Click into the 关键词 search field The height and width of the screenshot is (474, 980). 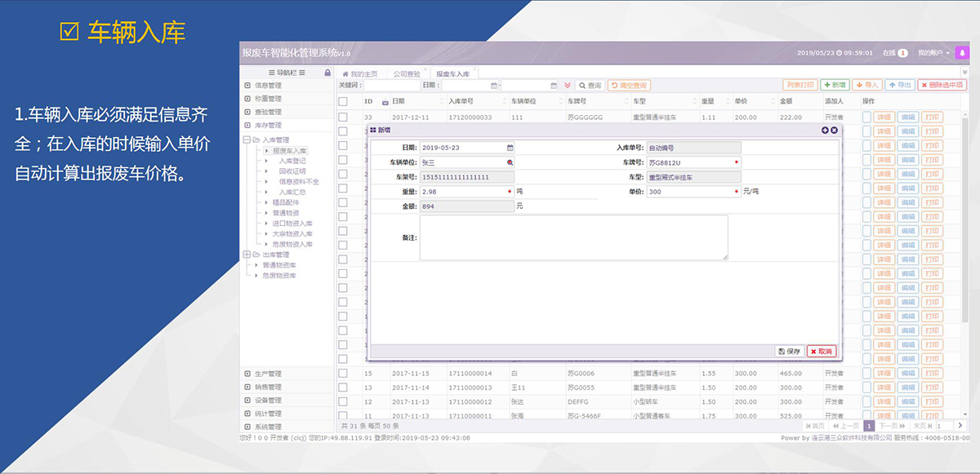390,85
